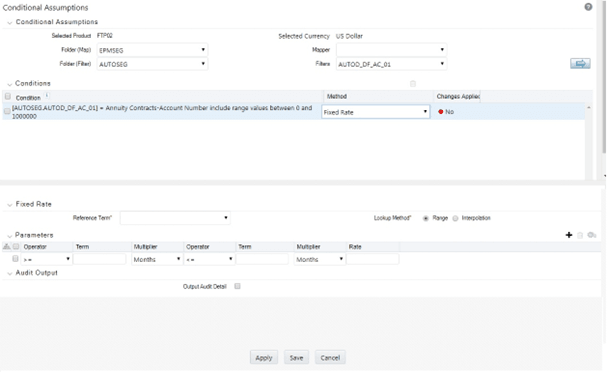This screenshot has width=607, height=372.
Task: Collapse the Fixed Rate section
Action: point(10,204)
